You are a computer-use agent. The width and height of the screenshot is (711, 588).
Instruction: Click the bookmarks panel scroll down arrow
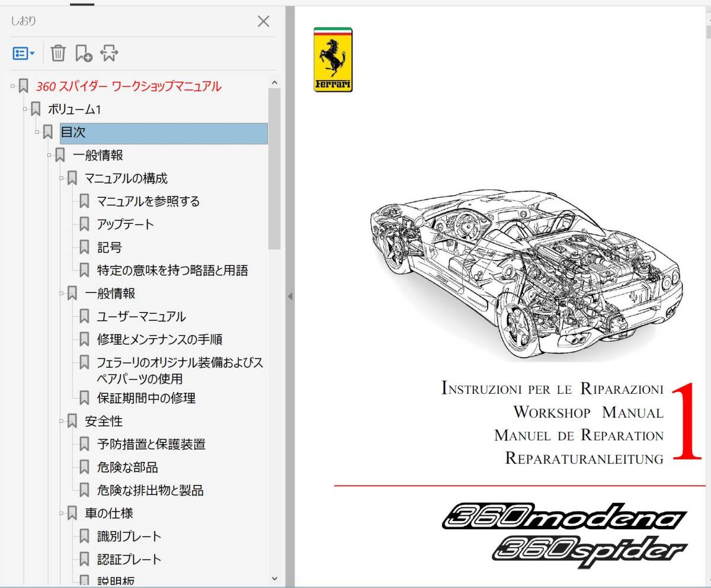click(274, 579)
